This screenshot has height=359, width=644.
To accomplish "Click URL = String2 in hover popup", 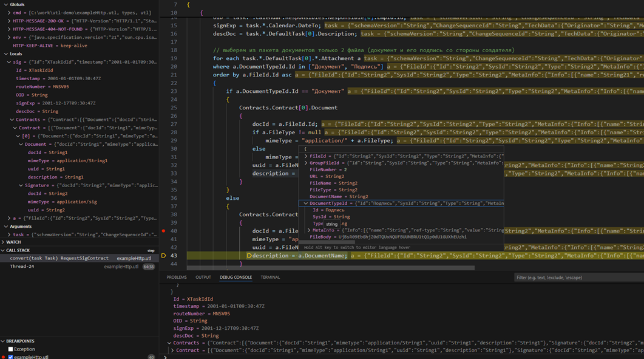I will click(327, 176).
